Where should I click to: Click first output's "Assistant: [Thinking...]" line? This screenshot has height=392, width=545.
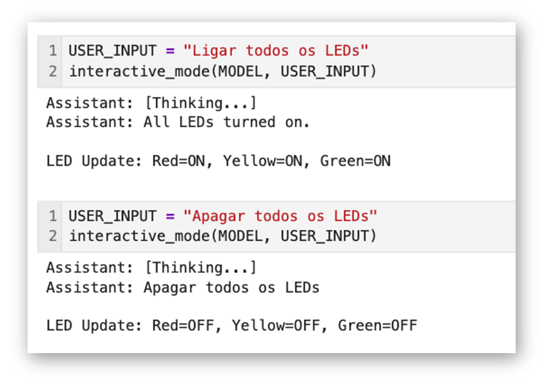coord(151,103)
